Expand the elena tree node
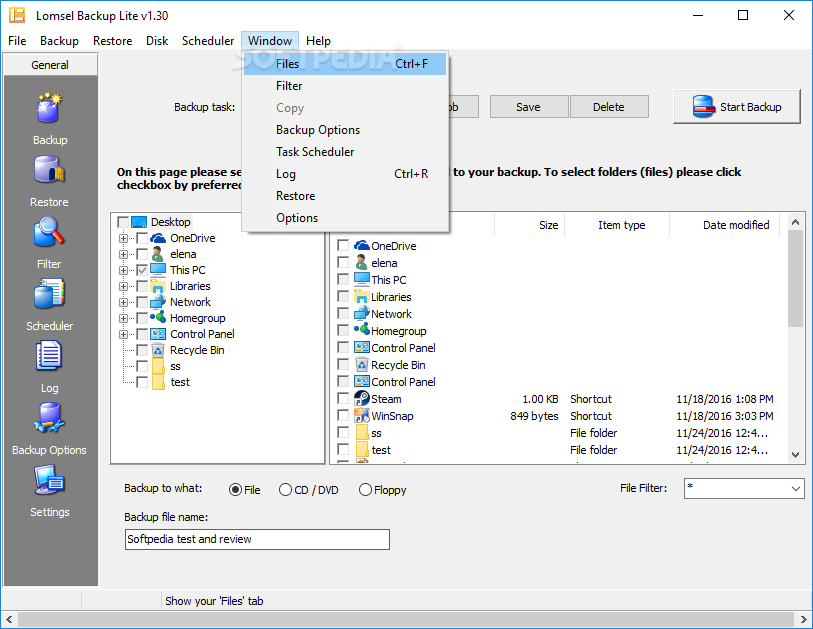Viewport: 813px width, 629px height. pos(123,254)
